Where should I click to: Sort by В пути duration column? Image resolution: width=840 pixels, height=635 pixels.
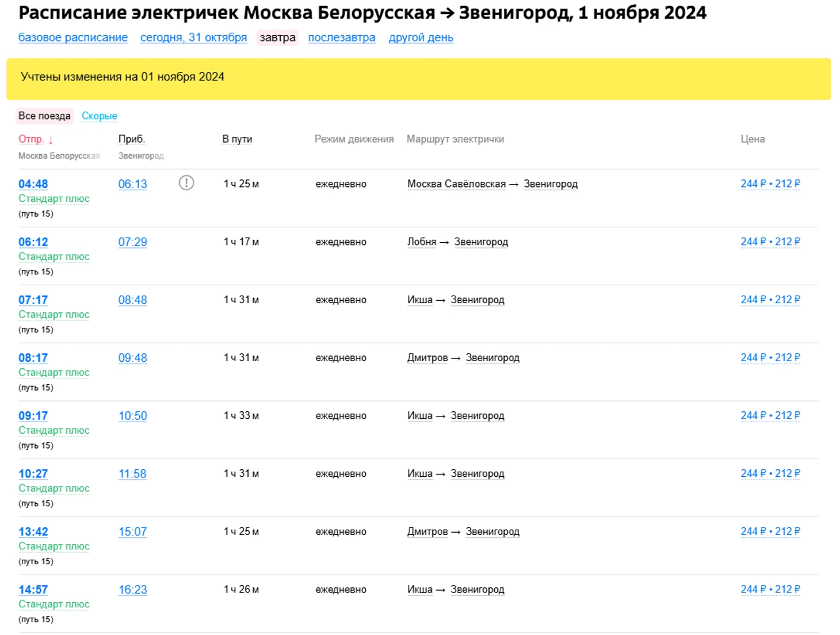(237, 139)
